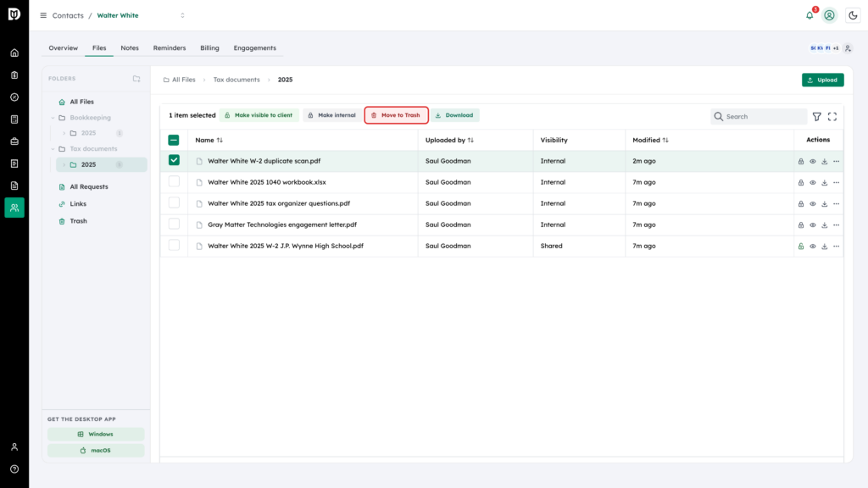Open the Engagements tab
This screenshot has width=868, height=488.
tap(254, 48)
